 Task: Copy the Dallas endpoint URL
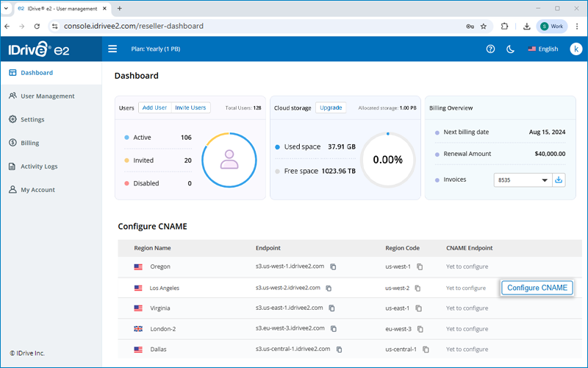click(x=339, y=350)
